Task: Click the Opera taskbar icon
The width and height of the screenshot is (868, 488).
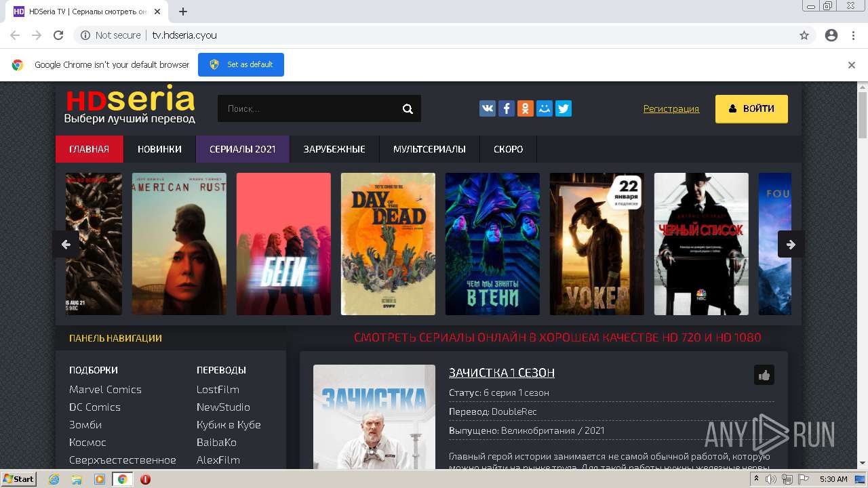Action: [145, 479]
